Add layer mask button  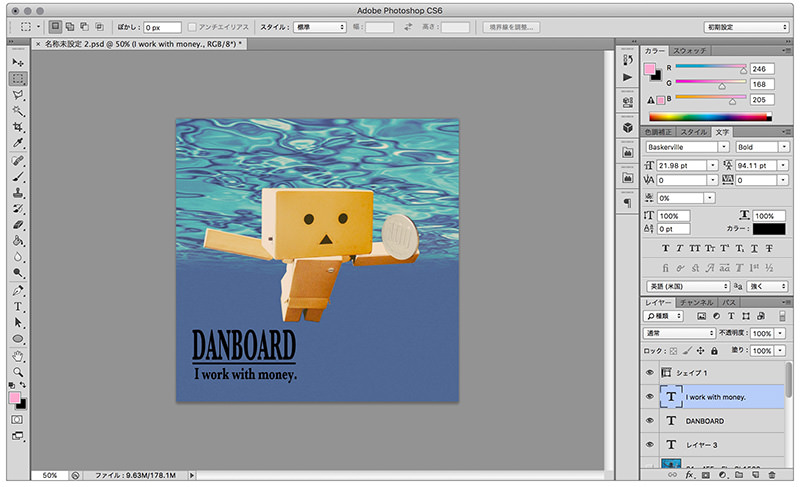706,475
